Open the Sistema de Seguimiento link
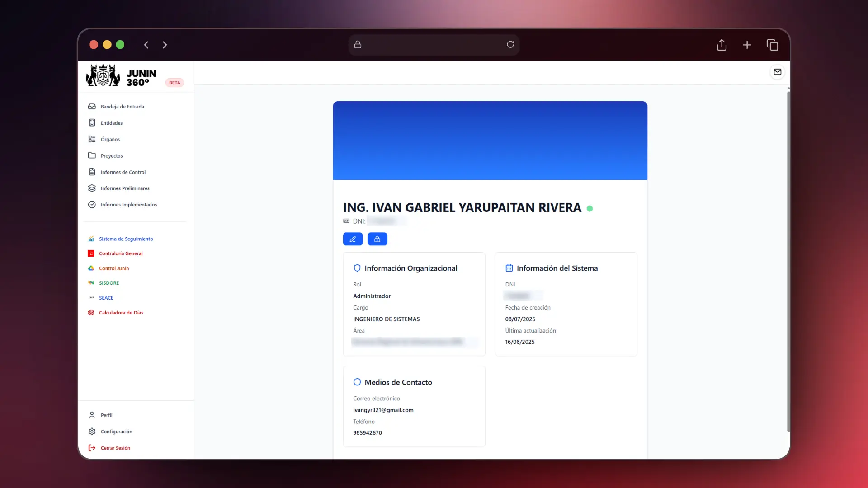The height and width of the screenshot is (488, 868). (126, 239)
